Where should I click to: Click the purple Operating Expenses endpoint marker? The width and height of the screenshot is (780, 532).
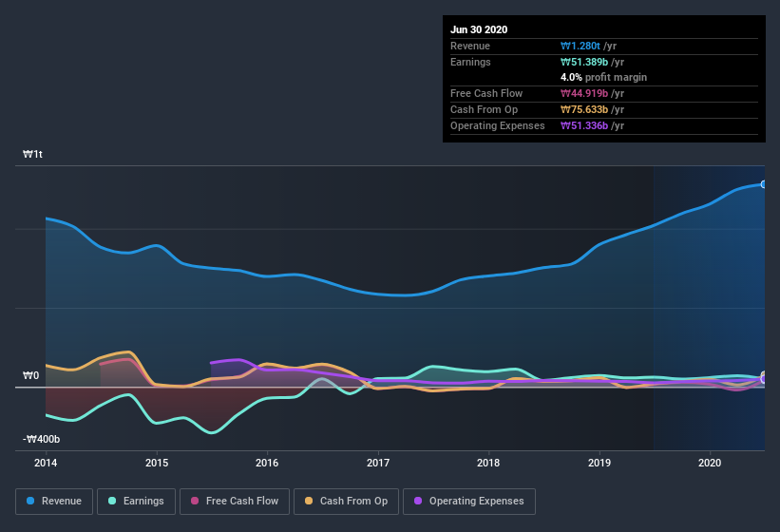pos(764,379)
